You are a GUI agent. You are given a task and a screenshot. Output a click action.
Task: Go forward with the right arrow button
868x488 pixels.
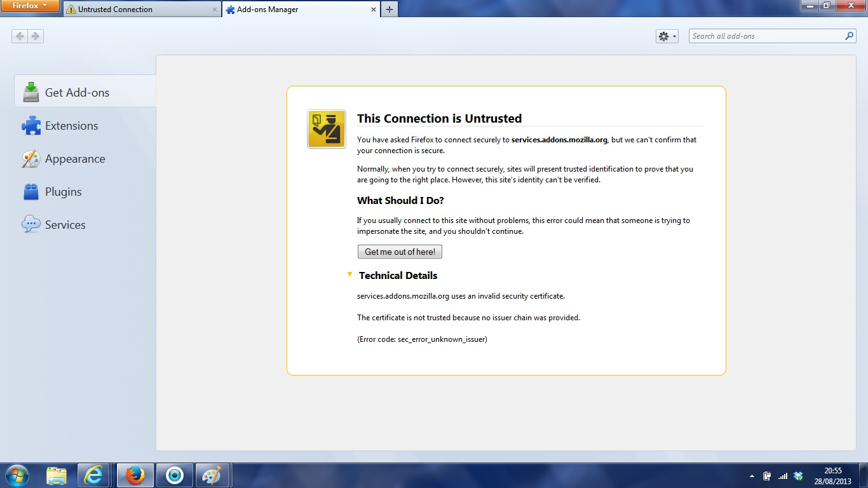tap(36, 36)
